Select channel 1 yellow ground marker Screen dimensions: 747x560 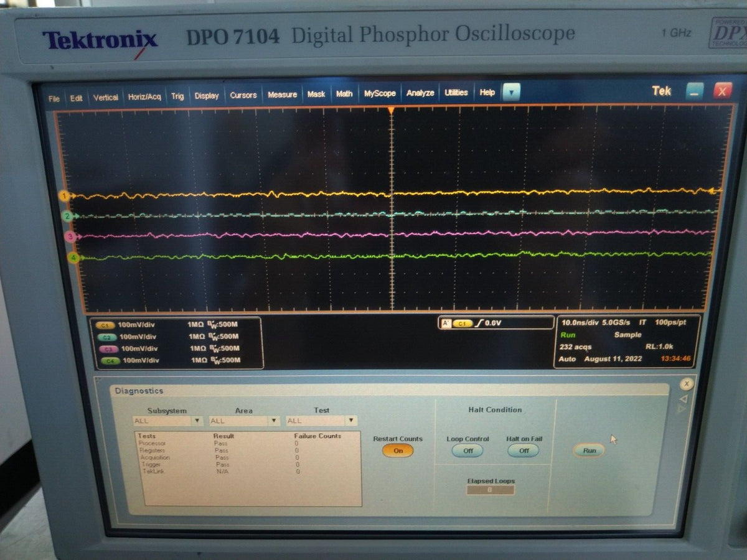point(63,196)
